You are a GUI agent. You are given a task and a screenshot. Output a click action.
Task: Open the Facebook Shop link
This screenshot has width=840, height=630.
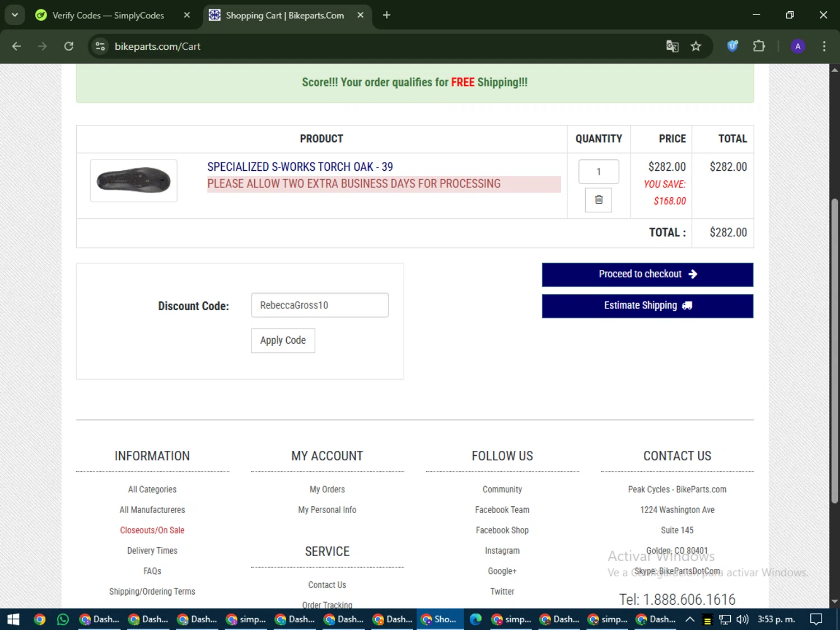point(502,530)
